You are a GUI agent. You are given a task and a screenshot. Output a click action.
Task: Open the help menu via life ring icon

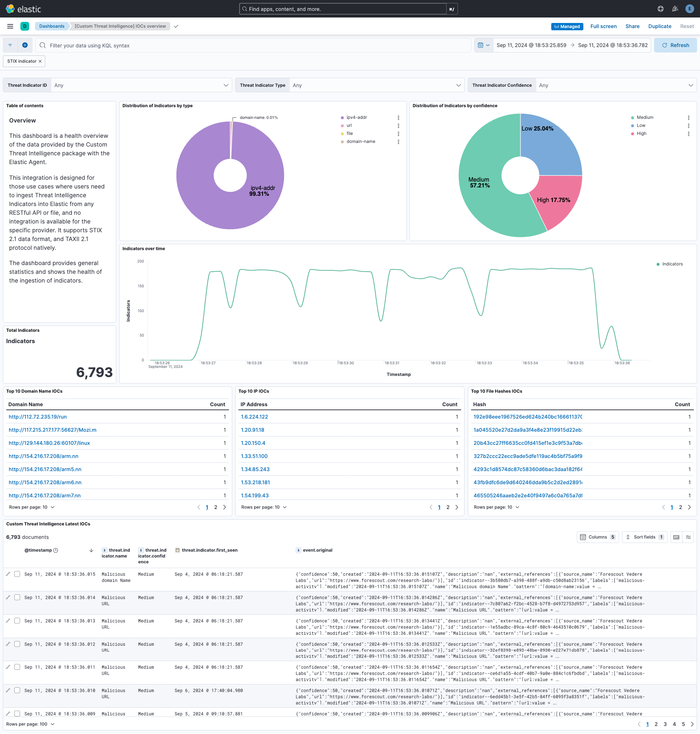661,9
